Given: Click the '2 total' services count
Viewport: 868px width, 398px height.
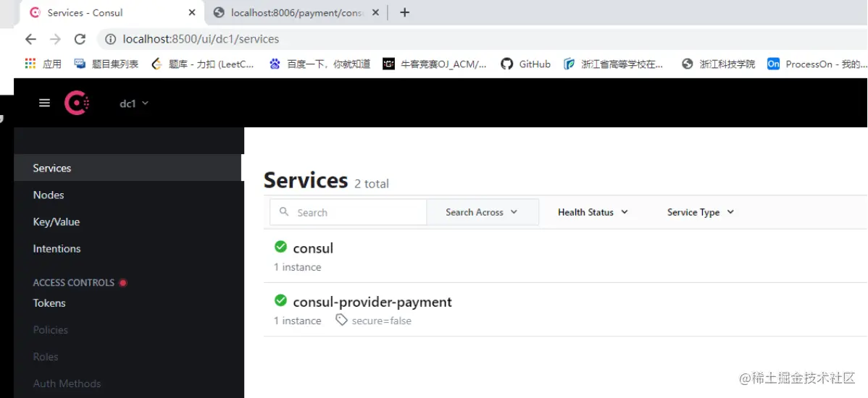Looking at the screenshot, I should pyautogui.click(x=372, y=184).
